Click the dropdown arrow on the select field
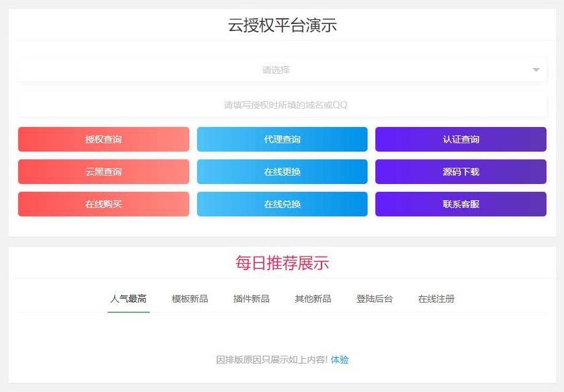The width and height of the screenshot is (564, 392). 535,69
